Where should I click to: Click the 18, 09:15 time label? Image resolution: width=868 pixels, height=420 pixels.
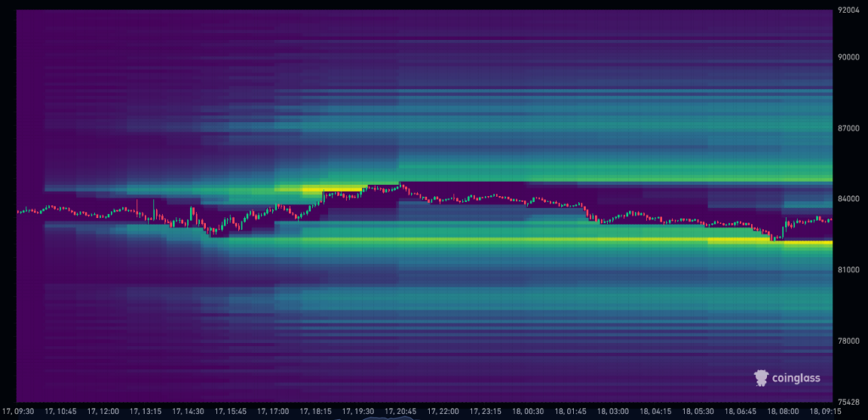point(826,412)
